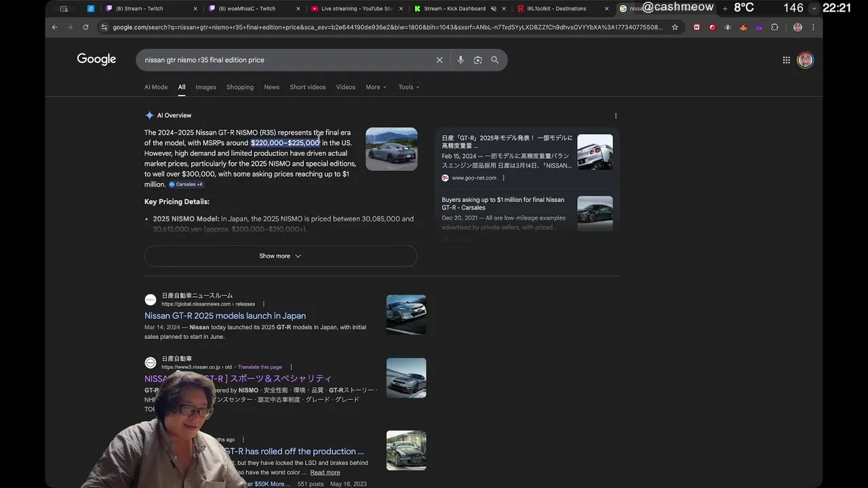Clear the search box with the X icon
The image size is (868, 488).
click(x=439, y=60)
